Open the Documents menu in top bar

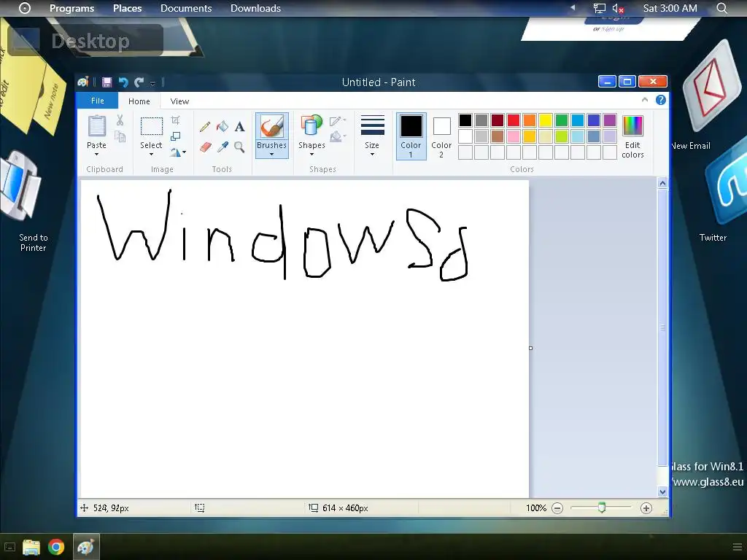186,8
